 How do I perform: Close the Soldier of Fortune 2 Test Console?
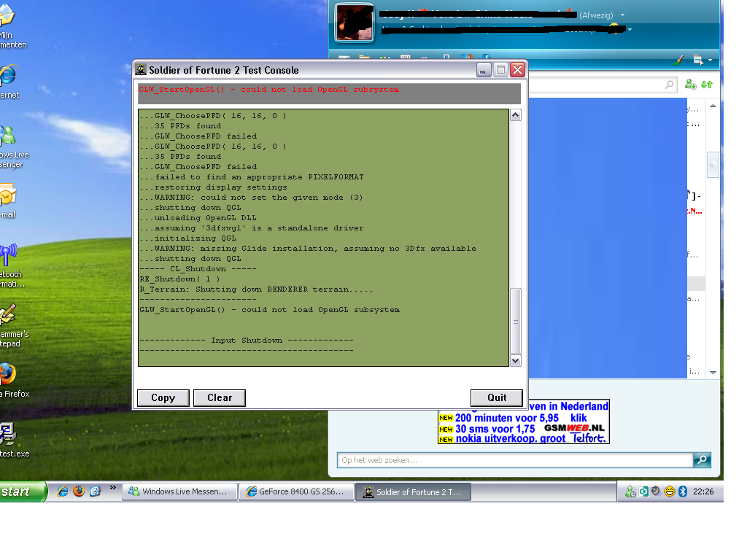(517, 70)
